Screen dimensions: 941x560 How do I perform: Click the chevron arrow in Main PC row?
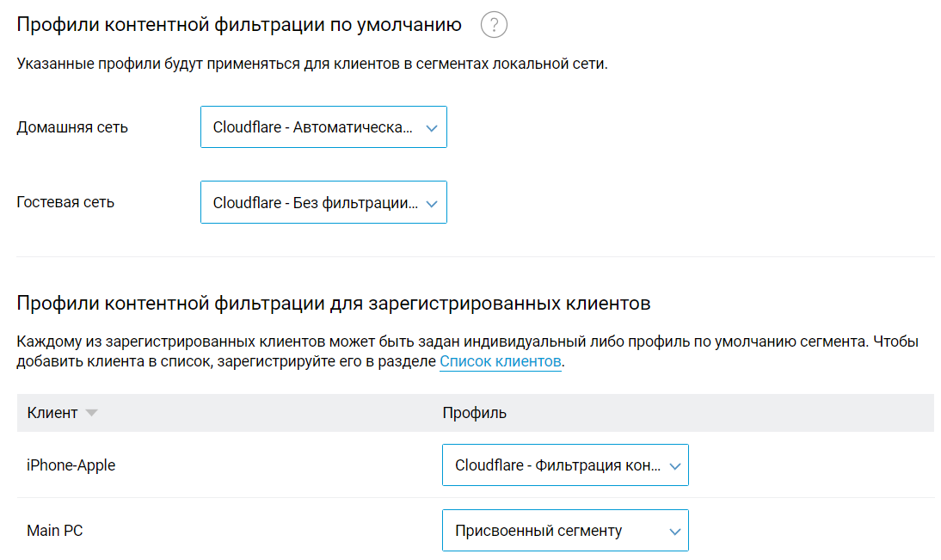point(674,532)
